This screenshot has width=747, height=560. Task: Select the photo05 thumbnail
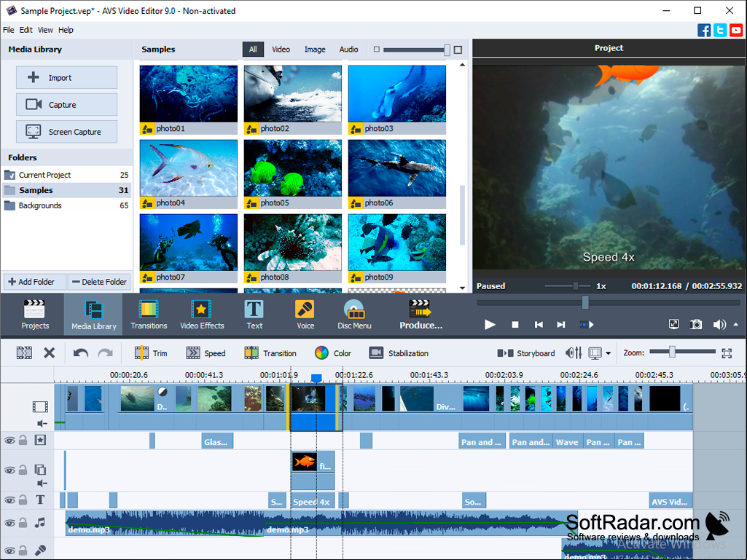292,174
